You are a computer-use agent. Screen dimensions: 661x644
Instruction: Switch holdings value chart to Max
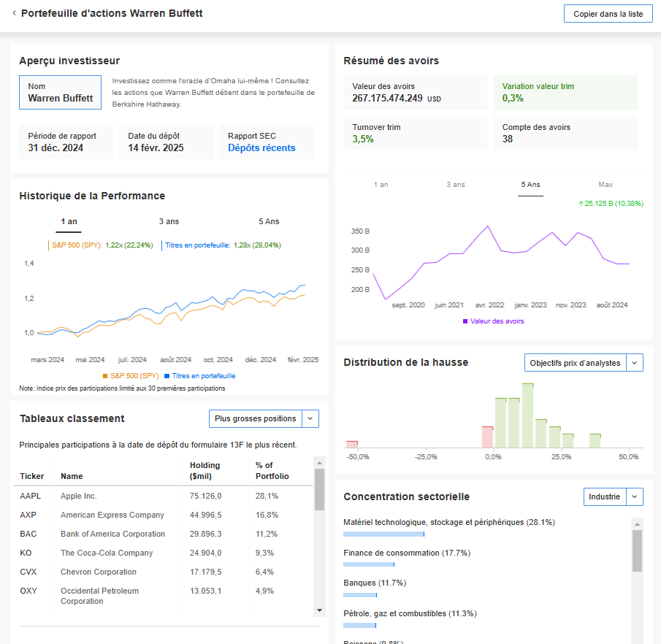pos(605,185)
